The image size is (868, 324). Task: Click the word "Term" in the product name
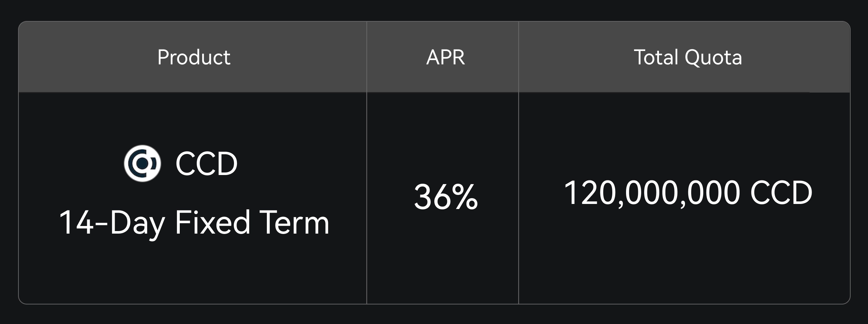click(294, 223)
